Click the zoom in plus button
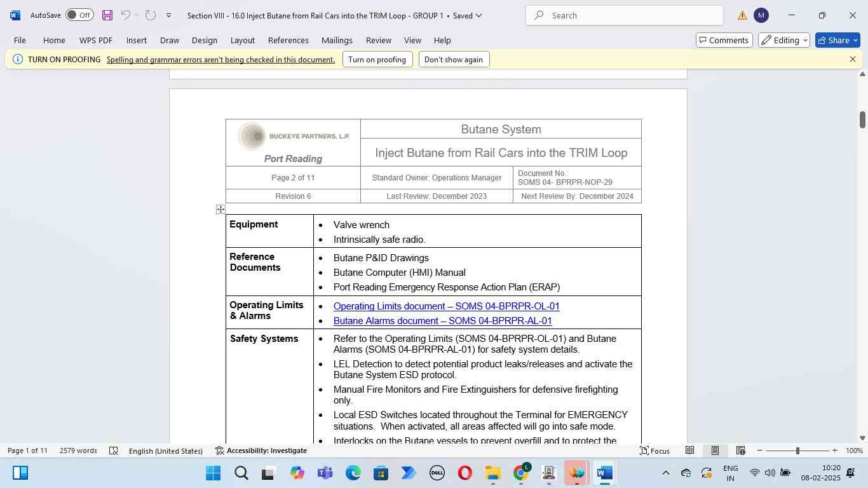This screenshot has width=868, height=488. (x=834, y=451)
